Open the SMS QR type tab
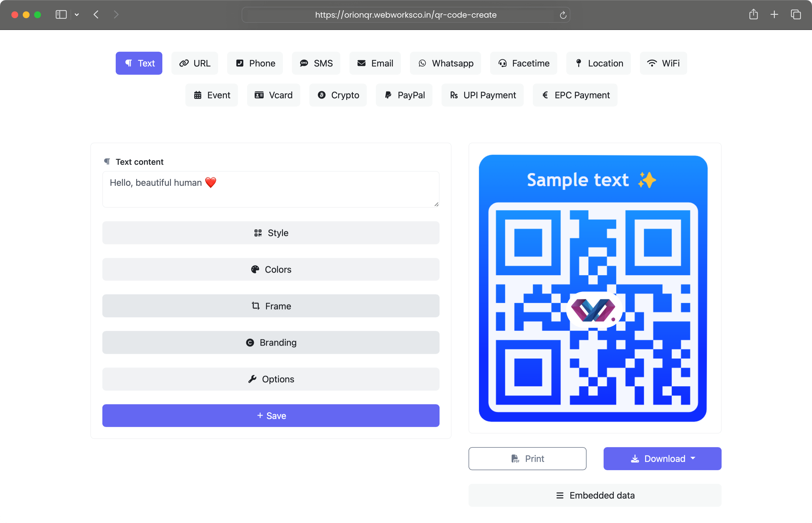Viewport: 812px width, 523px height. coord(316,63)
